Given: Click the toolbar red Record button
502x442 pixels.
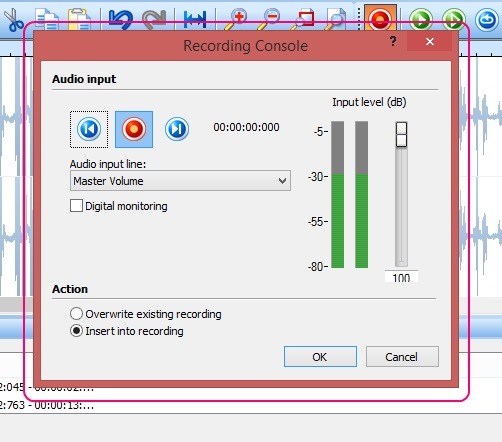Looking at the screenshot, I should pyautogui.click(x=380, y=18).
